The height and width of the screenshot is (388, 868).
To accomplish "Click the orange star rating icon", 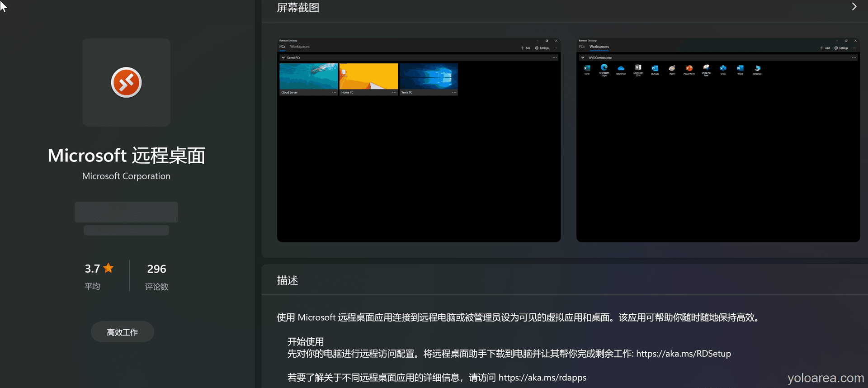I will [108, 268].
